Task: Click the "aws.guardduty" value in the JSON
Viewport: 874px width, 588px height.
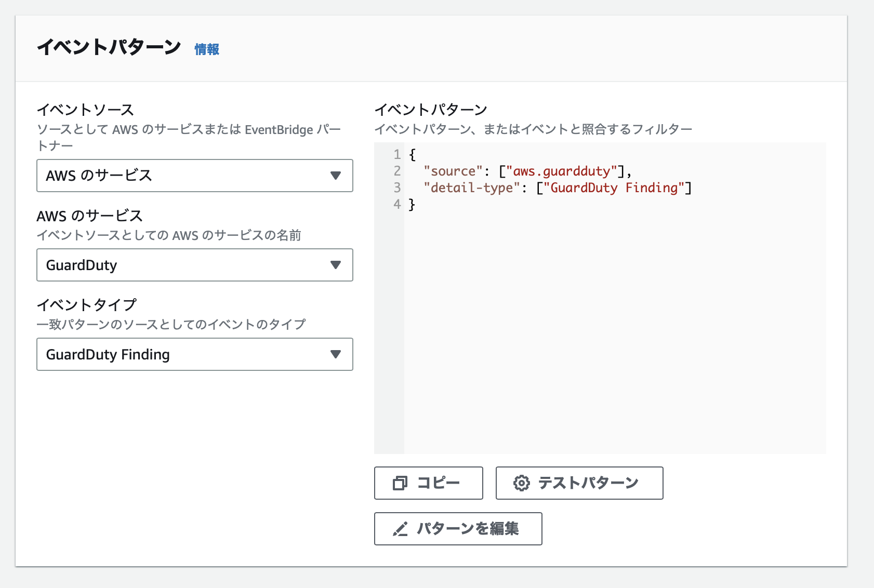Action: [562, 171]
